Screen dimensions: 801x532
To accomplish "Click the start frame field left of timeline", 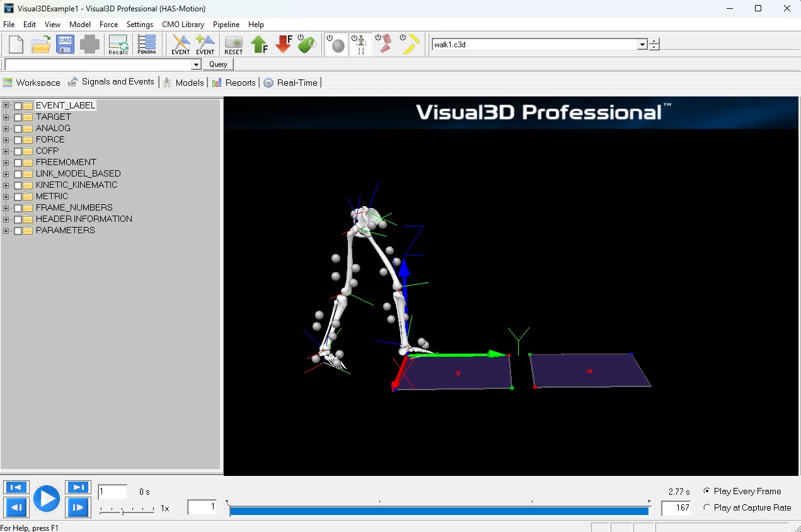I will [202, 507].
